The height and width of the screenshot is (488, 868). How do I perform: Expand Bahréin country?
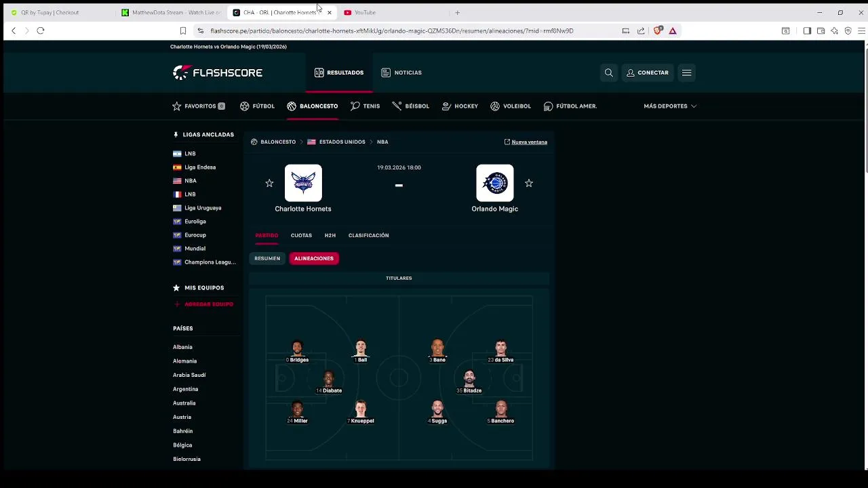click(182, 431)
